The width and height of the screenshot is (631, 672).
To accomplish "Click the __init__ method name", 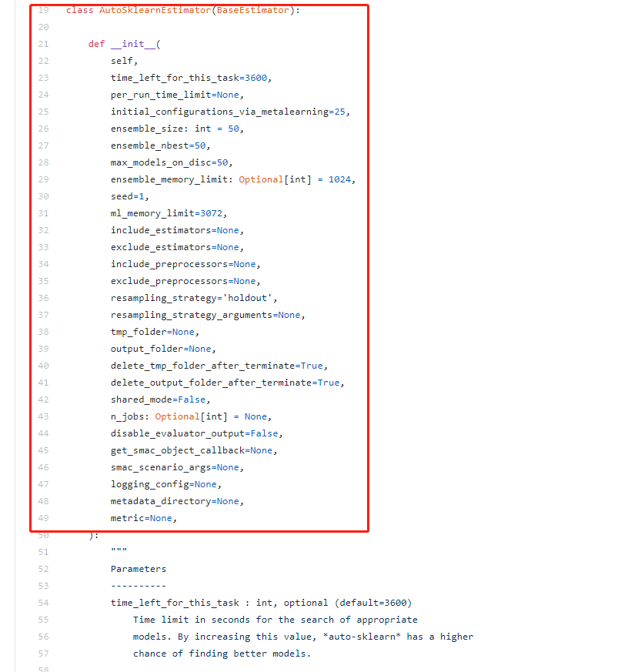I will [x=133, y=44].
